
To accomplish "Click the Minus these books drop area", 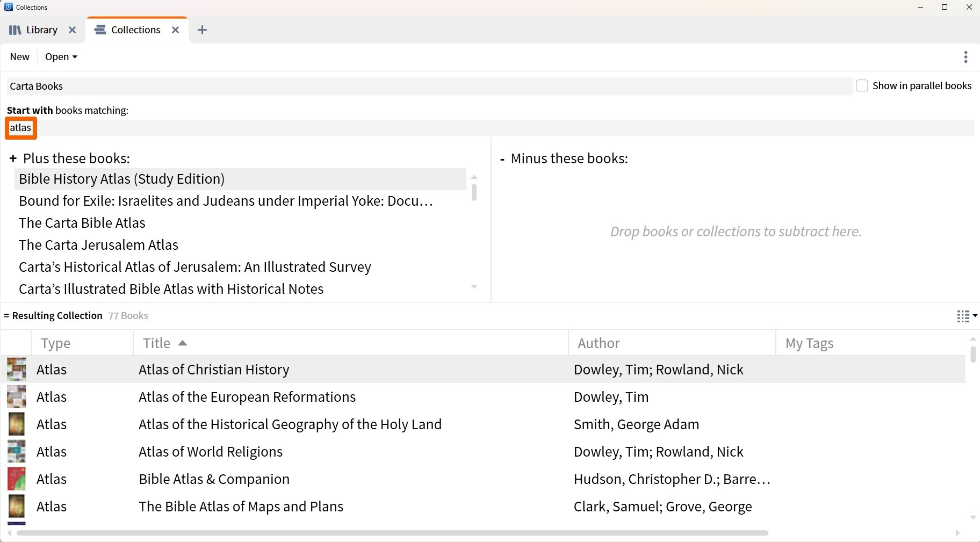I will [x=736, y=232].
